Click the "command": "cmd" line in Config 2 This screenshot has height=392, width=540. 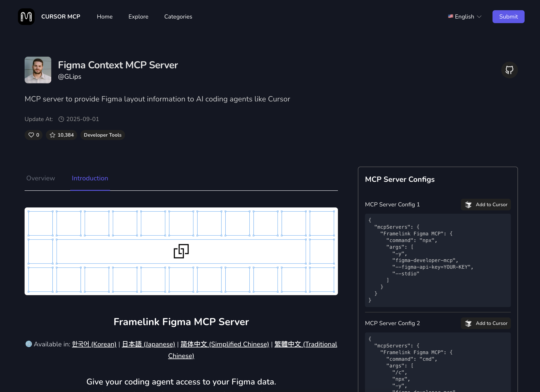[412, 359]
